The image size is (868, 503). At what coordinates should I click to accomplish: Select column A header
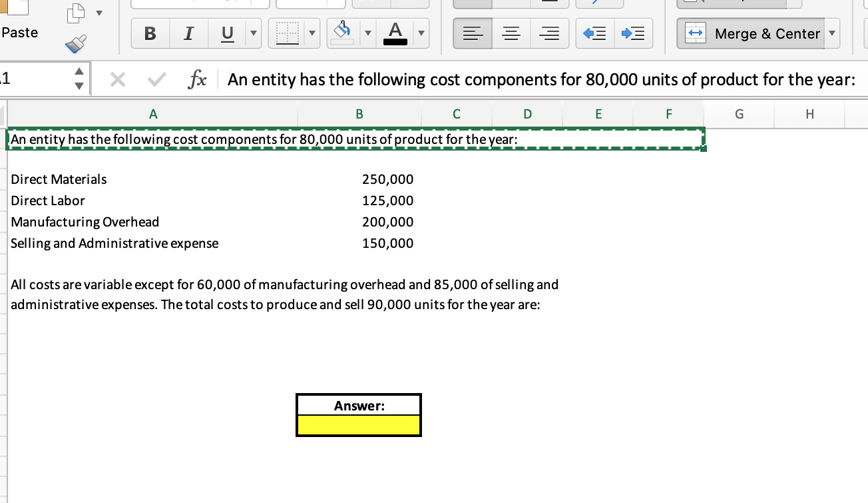click(152, 114)
